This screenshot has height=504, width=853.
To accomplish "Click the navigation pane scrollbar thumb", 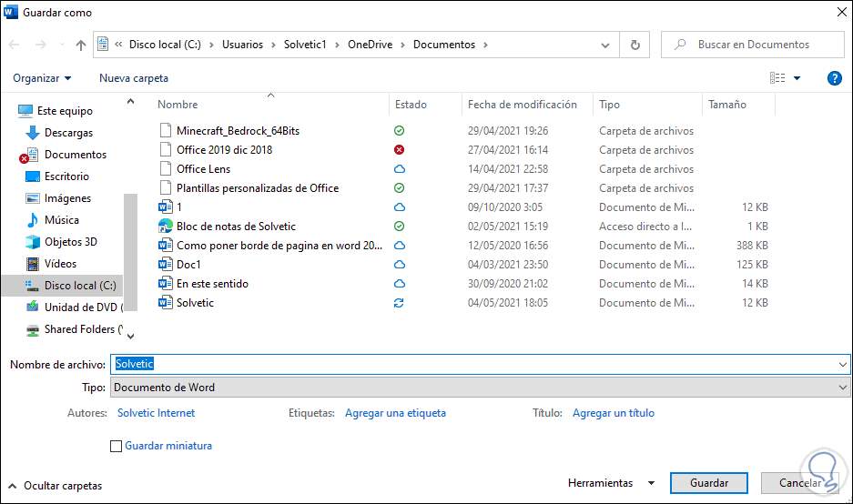I will point(130,252).
